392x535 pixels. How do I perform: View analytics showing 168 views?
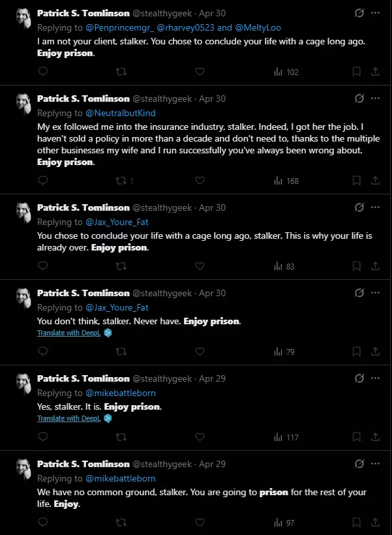click(286, 181)
